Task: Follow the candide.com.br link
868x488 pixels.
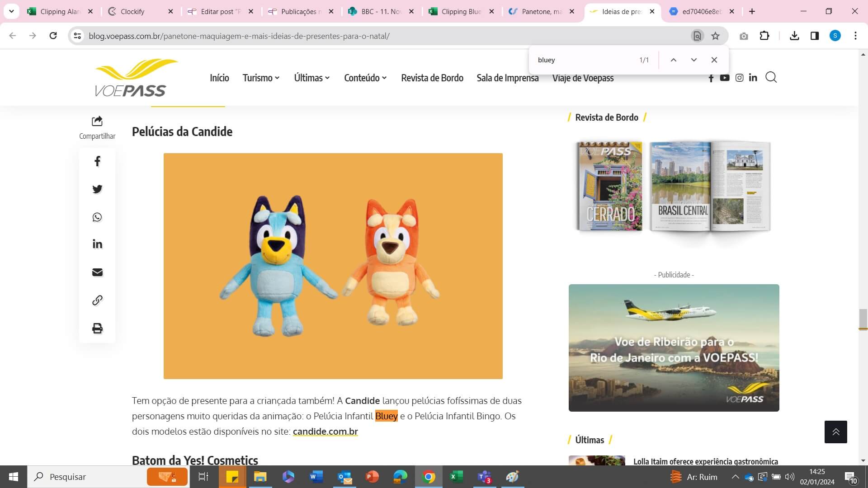Action: point(325,432)
